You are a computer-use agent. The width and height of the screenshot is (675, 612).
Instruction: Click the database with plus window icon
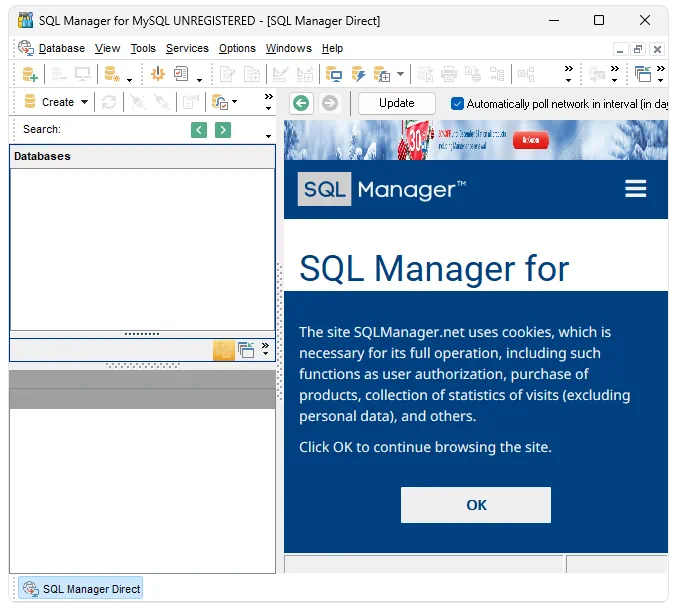[x=381, y=74]
